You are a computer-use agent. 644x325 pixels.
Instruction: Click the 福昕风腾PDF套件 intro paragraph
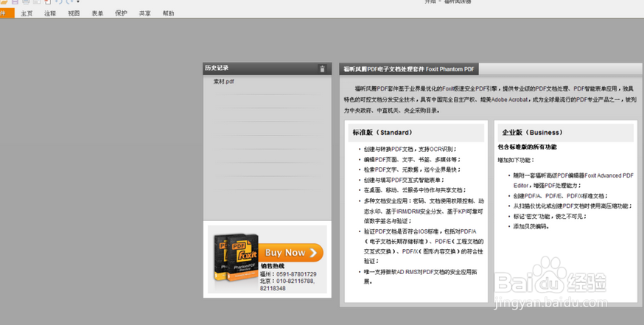coord(491,99)
